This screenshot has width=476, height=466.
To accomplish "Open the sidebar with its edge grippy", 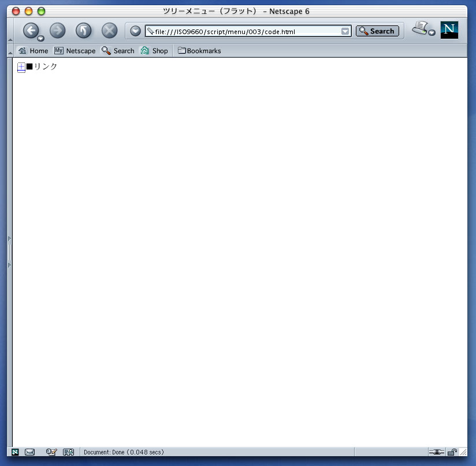I will pos(10,252).
